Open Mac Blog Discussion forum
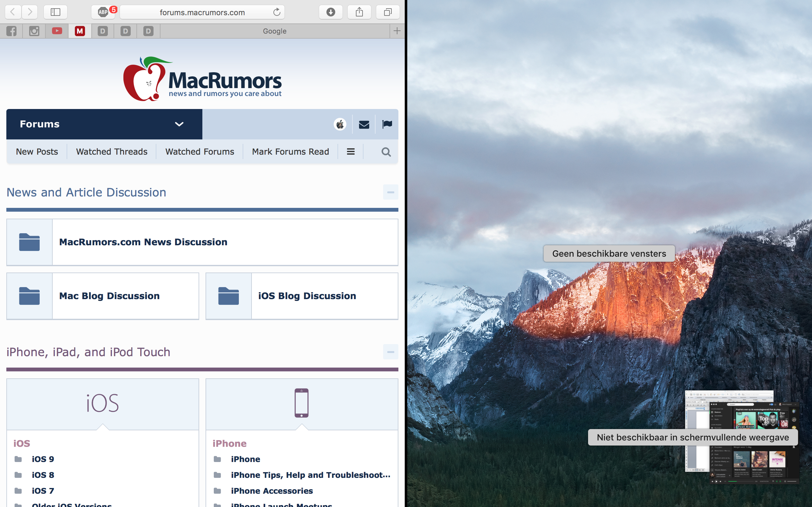 [x=109, y=296]
